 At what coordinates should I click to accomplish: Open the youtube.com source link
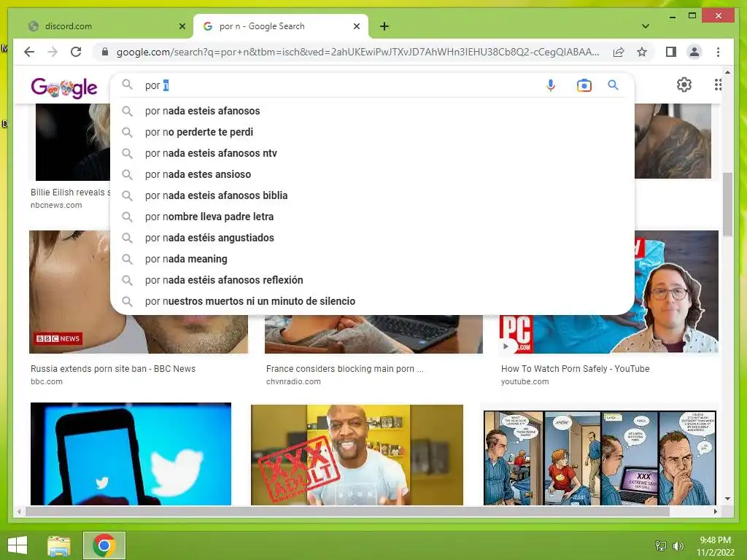[x=525, y=381]
